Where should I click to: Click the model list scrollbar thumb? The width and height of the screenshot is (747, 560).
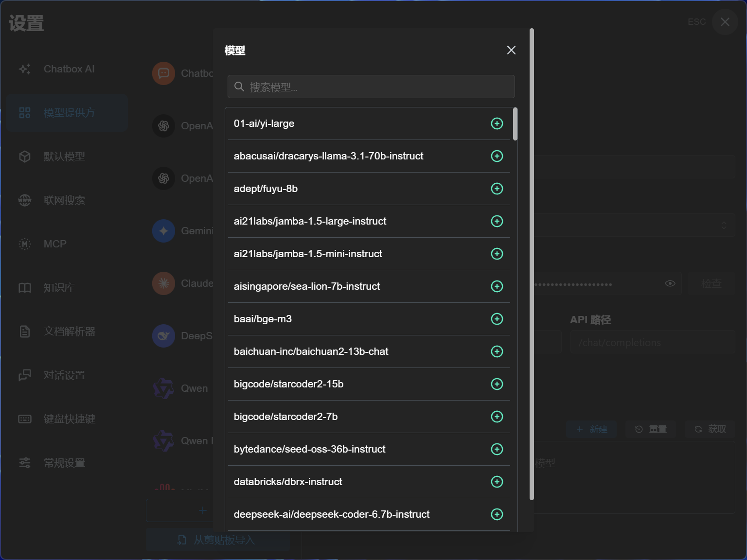515,124
